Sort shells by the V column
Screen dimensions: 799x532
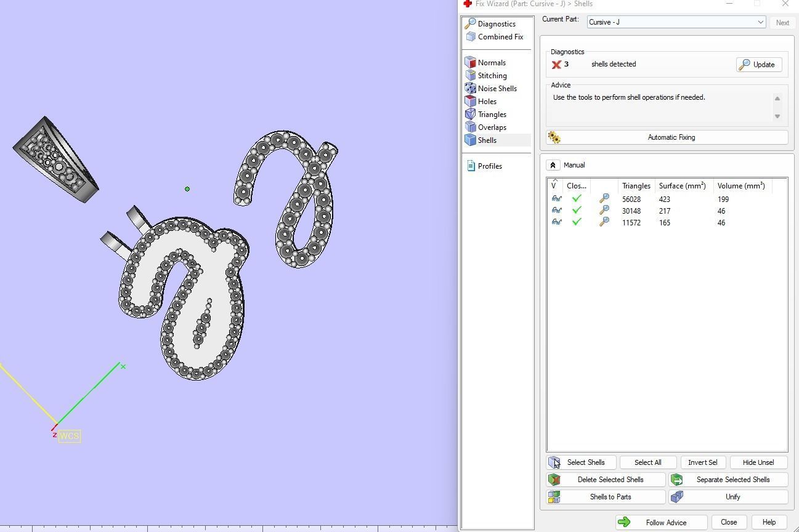554,185
